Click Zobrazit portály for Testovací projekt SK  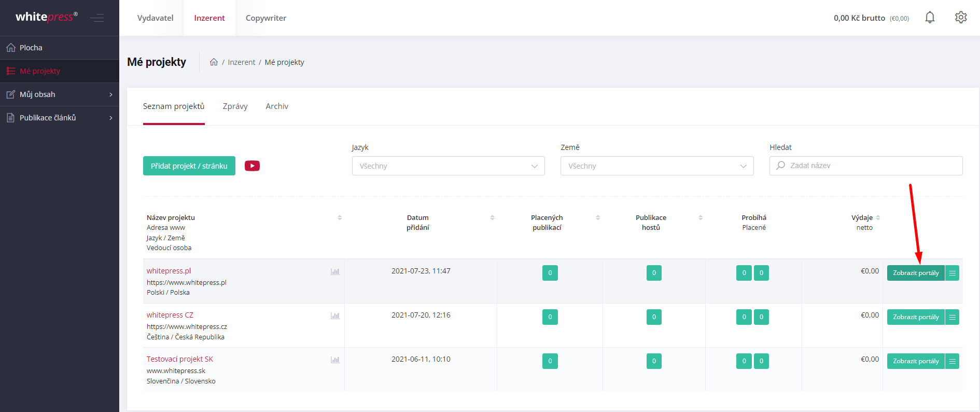click(x=916, y=361)
